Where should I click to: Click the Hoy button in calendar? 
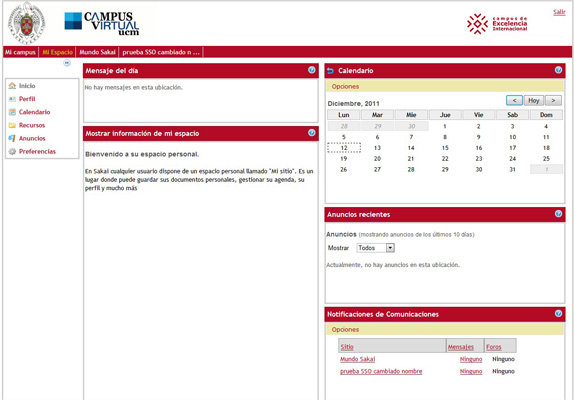pyautogui.click(x=534, y=100)
